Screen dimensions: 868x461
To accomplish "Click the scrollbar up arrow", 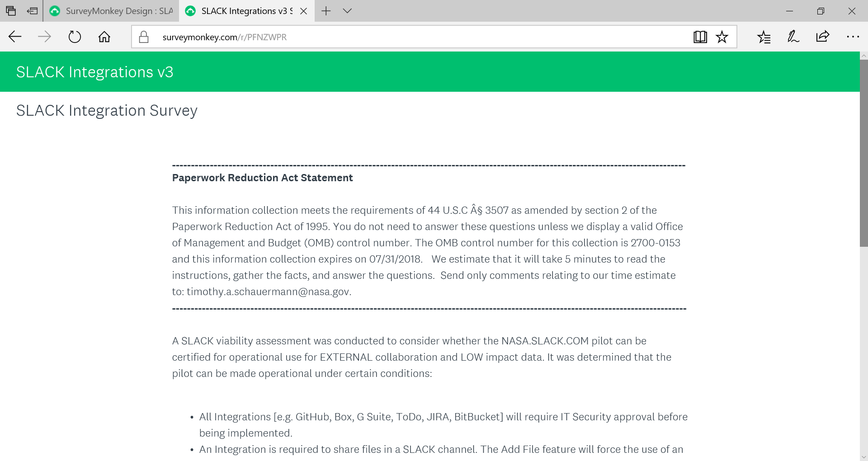I will pyautogui.click(x=863, y=56).
